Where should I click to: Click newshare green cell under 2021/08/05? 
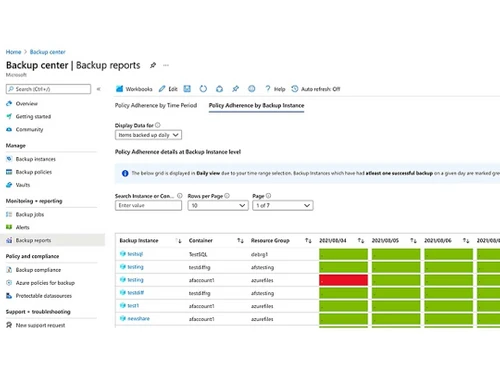pos(396,319)
